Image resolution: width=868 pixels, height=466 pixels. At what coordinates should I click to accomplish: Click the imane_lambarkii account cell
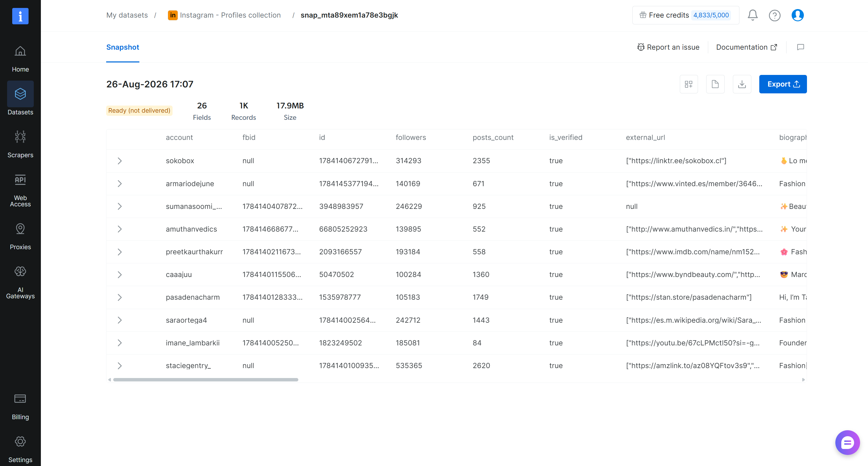coord(193,343)
